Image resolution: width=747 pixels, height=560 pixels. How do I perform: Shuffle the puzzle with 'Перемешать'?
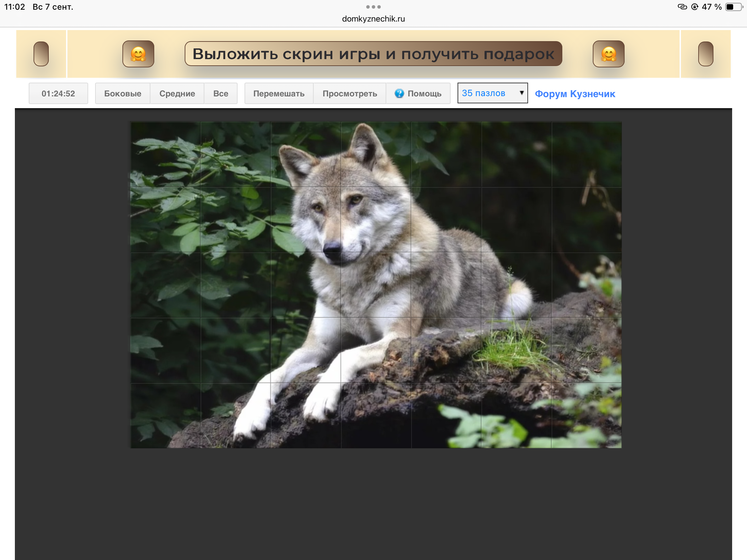(x=279, y=93)
